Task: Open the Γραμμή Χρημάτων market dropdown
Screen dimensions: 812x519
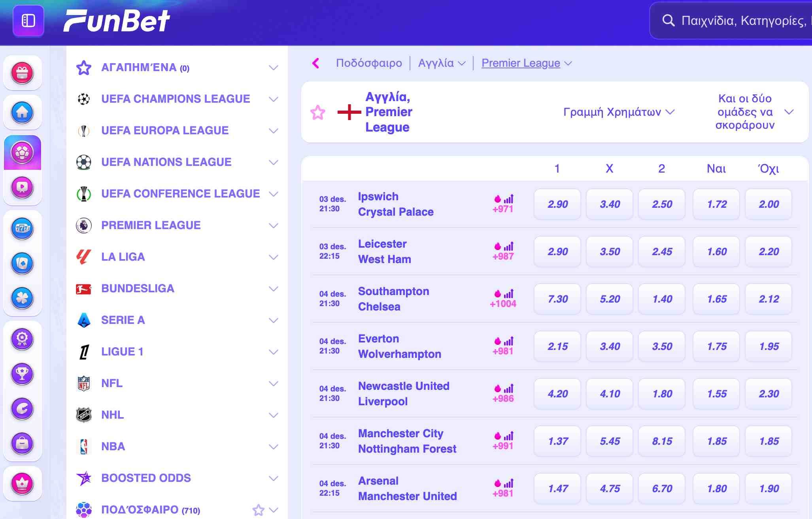Action: [619, 112]
